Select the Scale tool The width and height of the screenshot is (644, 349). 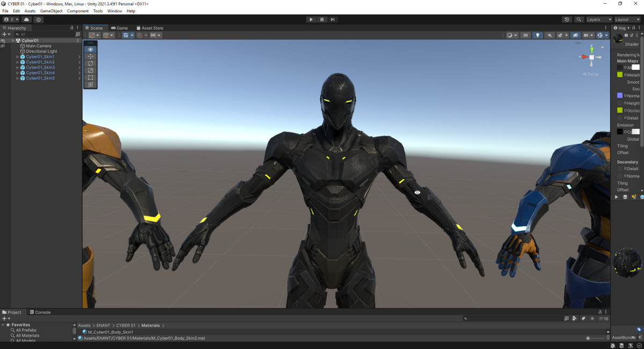(x=90, y=70)
